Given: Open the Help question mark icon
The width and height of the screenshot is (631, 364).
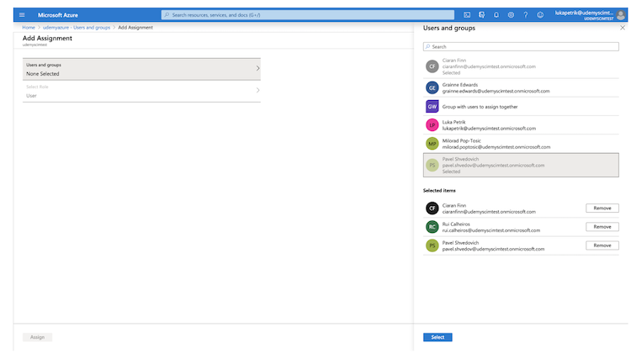Looking at the screenshot, I should click(525, 15).
